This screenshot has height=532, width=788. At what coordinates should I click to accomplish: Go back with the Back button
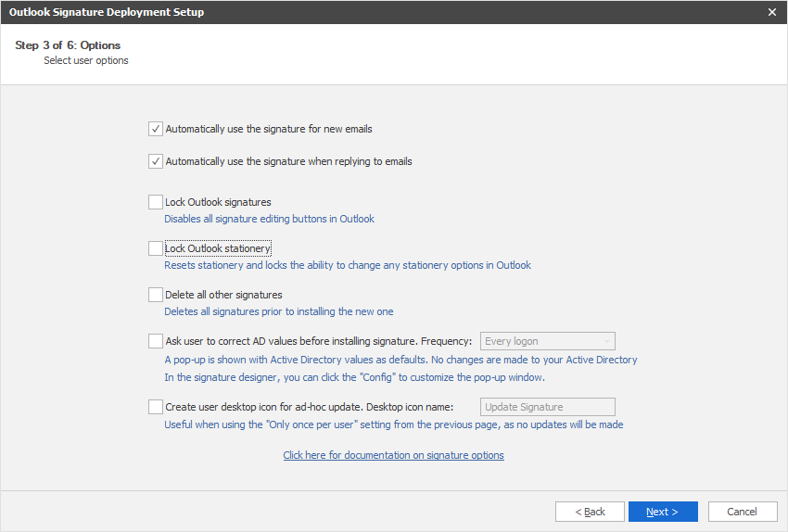click(590, 512)
